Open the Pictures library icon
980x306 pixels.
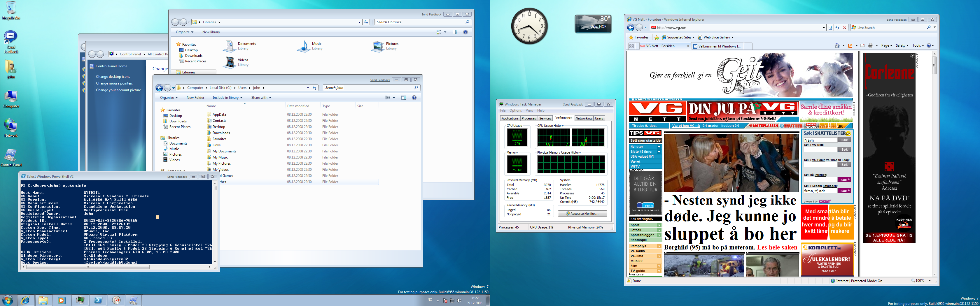(x=378, y=46)
